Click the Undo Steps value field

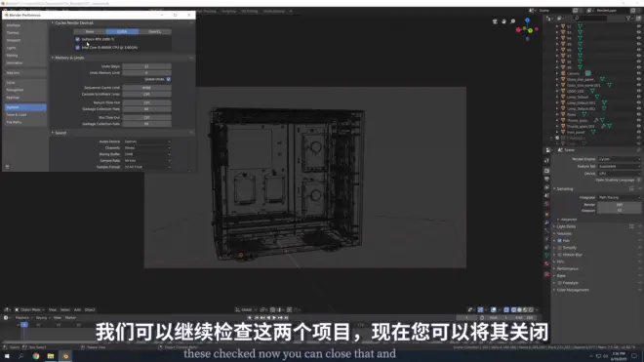tap(146, 66)
